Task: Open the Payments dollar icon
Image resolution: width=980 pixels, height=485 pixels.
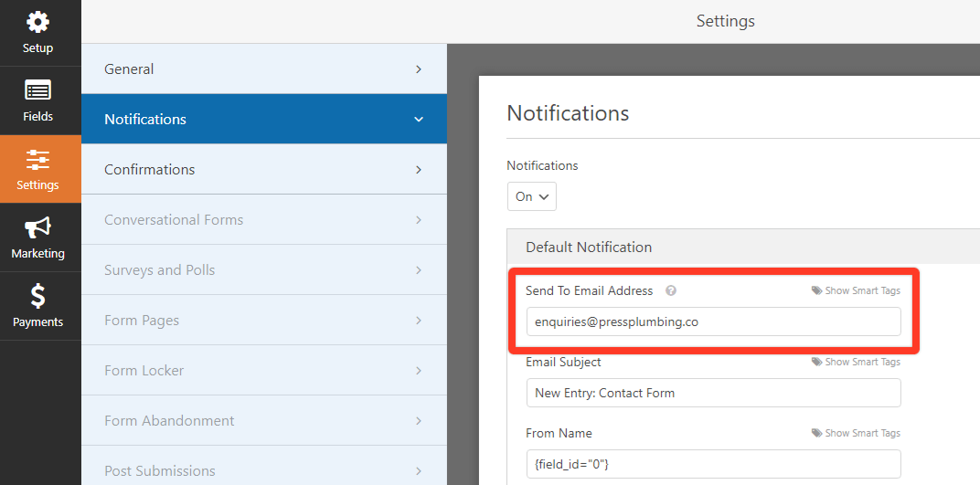Action: (38, 296)
